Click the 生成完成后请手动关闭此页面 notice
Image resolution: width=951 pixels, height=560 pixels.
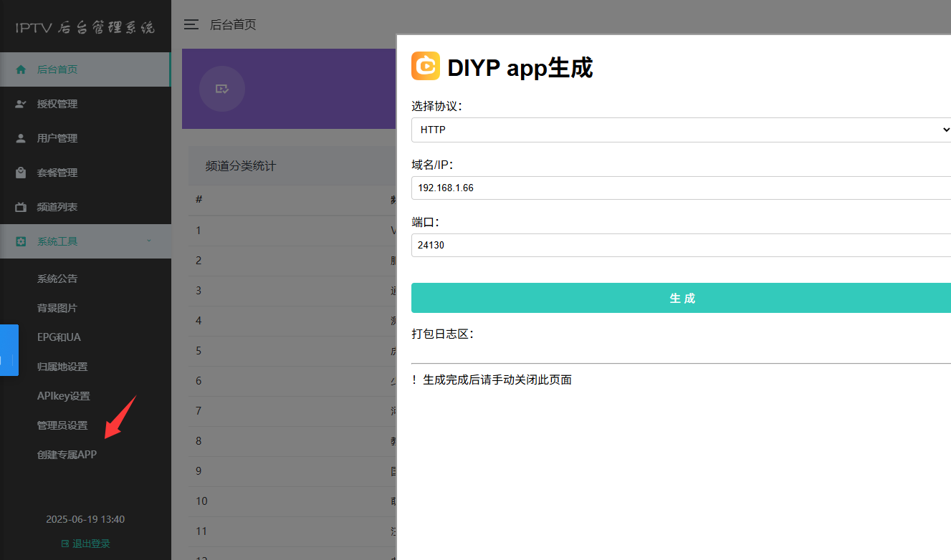point(497,380)
